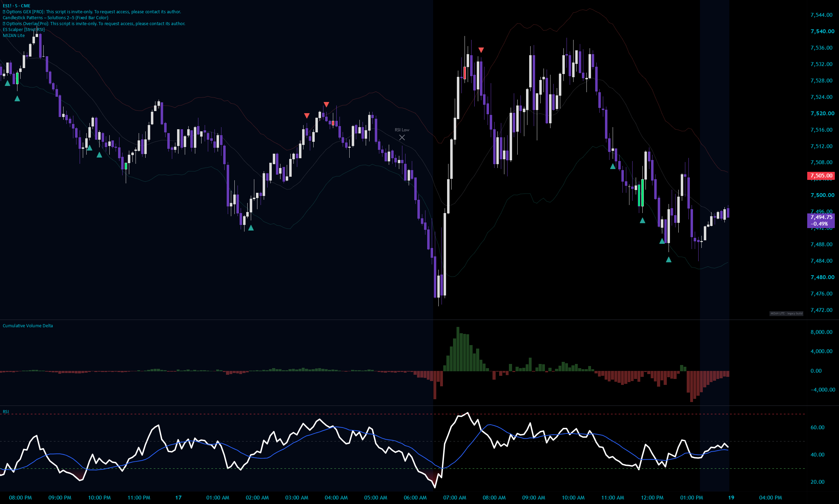
Task: Select the ES1! · 5 · CME symbol title
Action: [x=16, y=6]
